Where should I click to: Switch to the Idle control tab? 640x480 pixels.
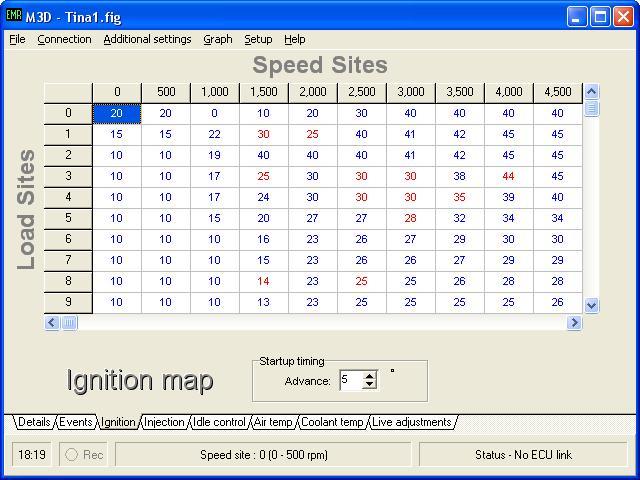[219, 423]
